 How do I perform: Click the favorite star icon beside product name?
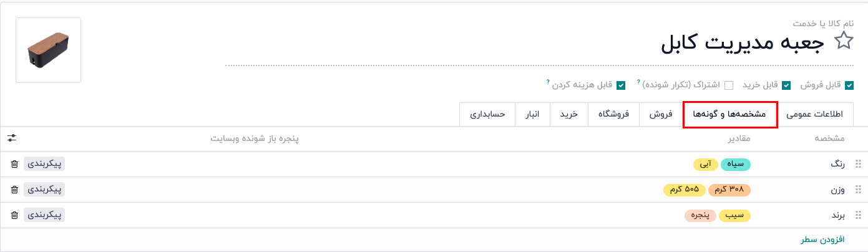844,42
